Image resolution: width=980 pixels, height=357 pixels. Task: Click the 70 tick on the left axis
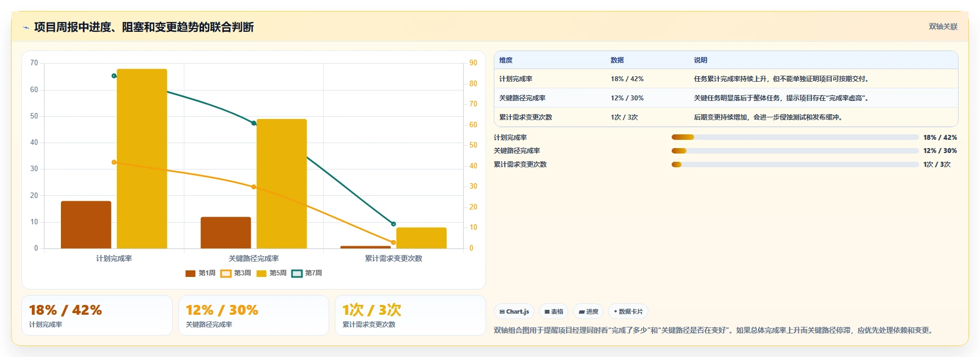click(34, 63)
